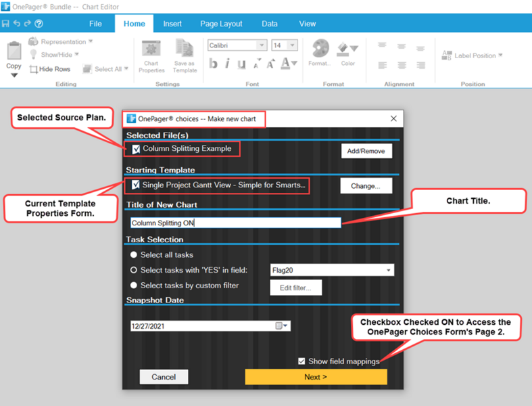Open the Representation menu
Screen dimensions: 532x406
point(60,41)
